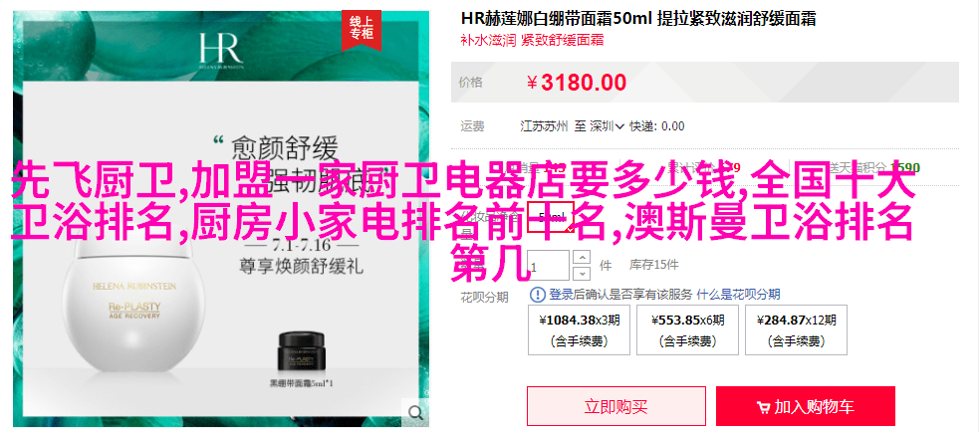Image resolution: width=980 pixels, height=432 pixels.
Task: Choose the ¥284.87 x12期 installment plan
Action: pos(797,330)
